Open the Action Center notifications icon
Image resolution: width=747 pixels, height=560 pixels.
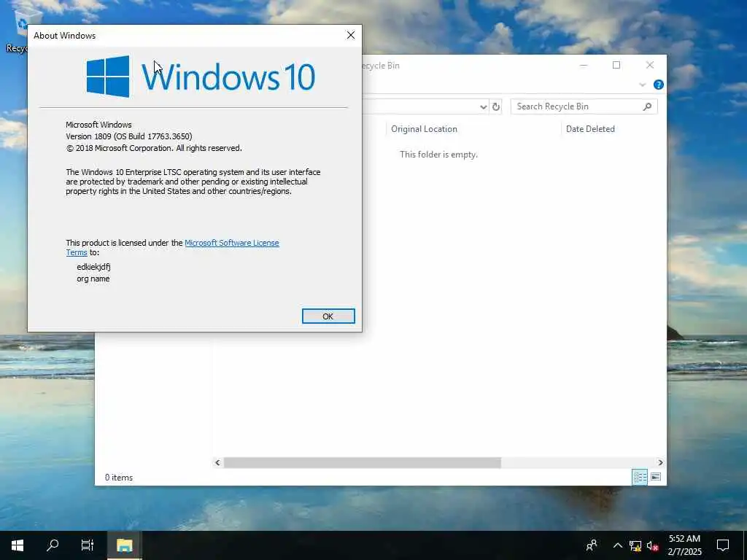[x=723, y=545]
